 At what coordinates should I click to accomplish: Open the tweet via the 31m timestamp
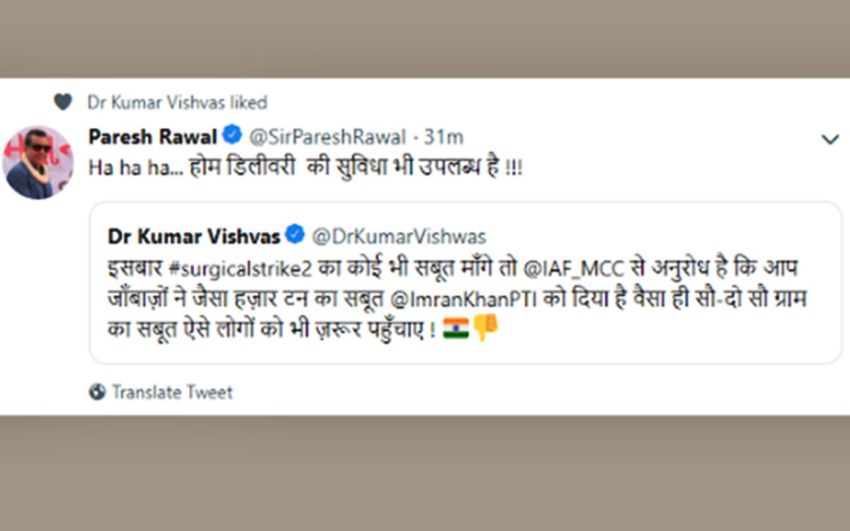(x=444, y=137)
